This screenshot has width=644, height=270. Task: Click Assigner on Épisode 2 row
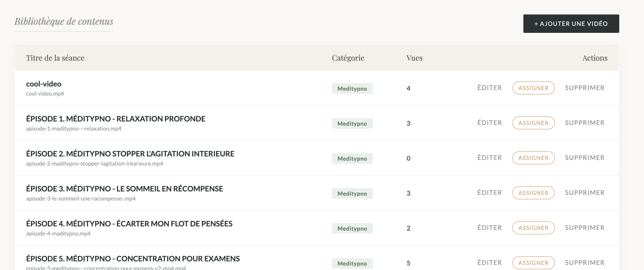[x=533, y=158]
